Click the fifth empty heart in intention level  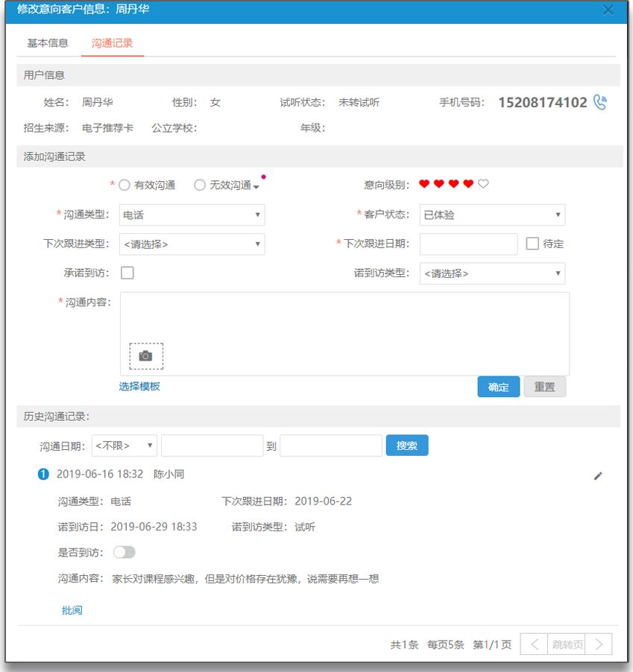click(x=483, y=184)
